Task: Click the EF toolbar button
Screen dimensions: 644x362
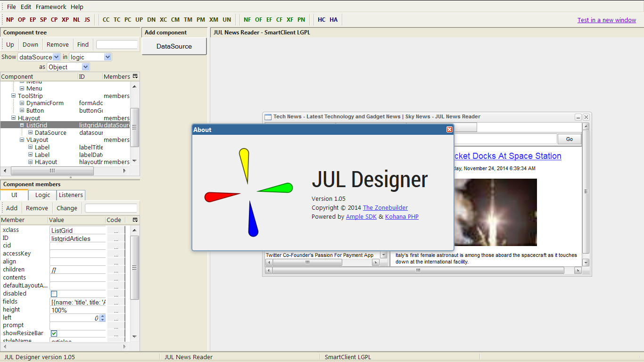Action: pos(269,19)
